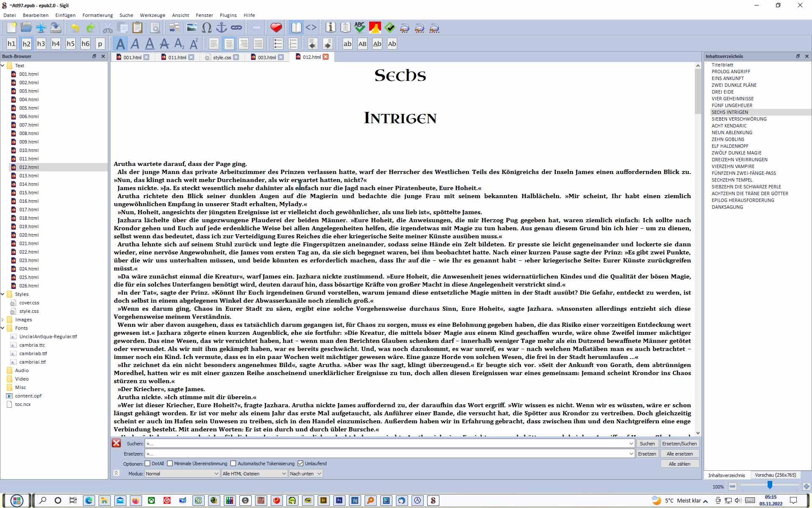This screenshot has height=508, width=812.
Task: Open metadata editor info icon
Action: (330, 28)
